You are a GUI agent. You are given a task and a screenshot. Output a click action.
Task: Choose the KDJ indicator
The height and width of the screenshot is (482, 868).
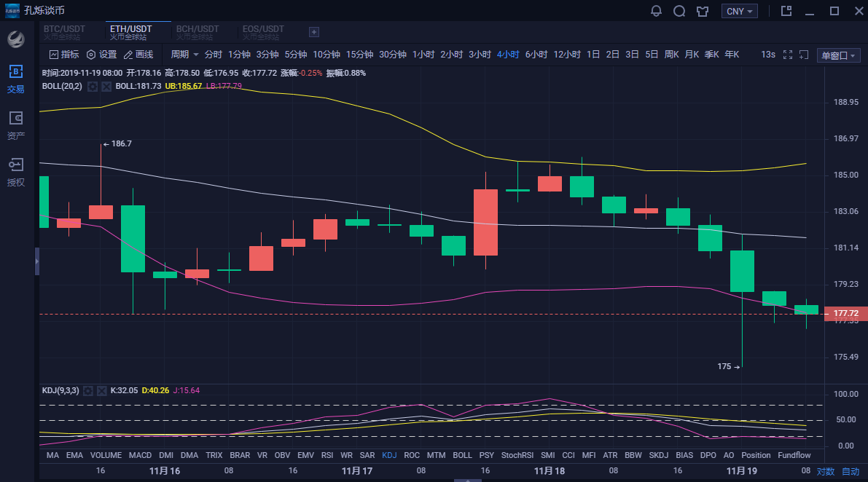[389, 456]
